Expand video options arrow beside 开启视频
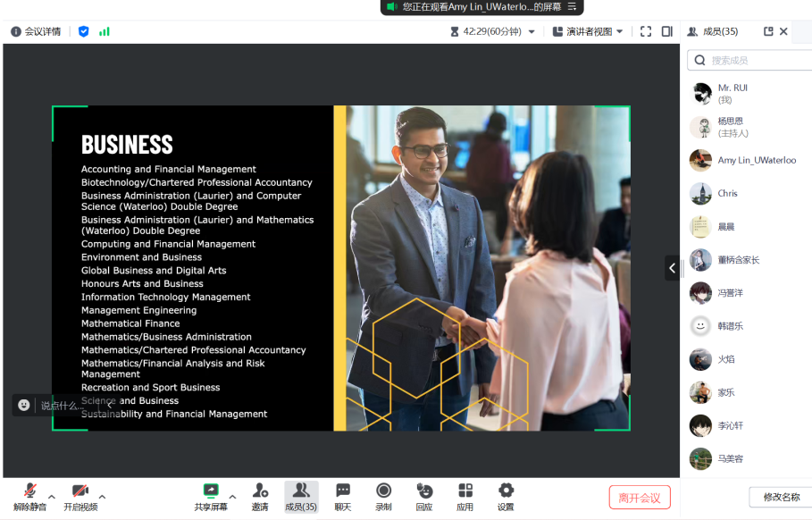Screen dimensions: 812x520 102,497
